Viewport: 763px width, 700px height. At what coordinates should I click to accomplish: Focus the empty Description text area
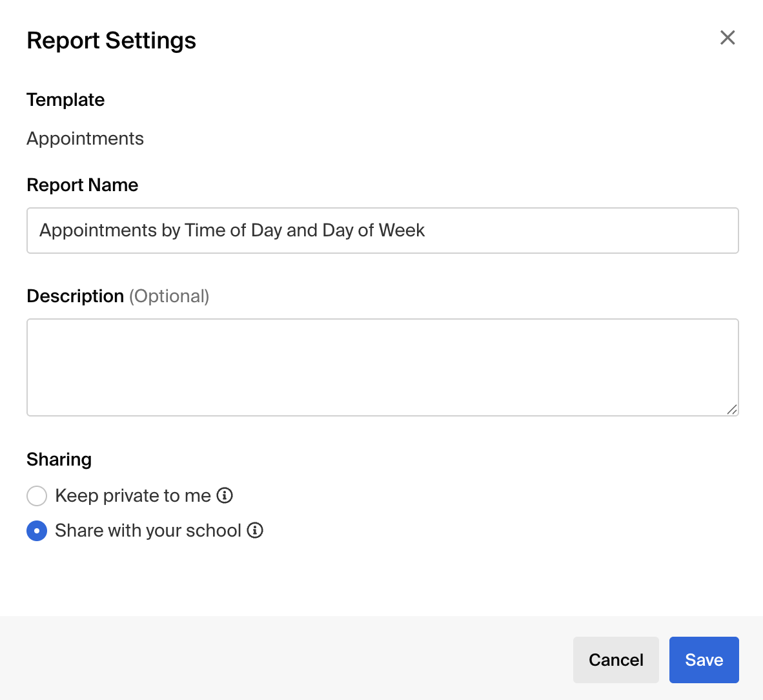click(x=382, y=367)
